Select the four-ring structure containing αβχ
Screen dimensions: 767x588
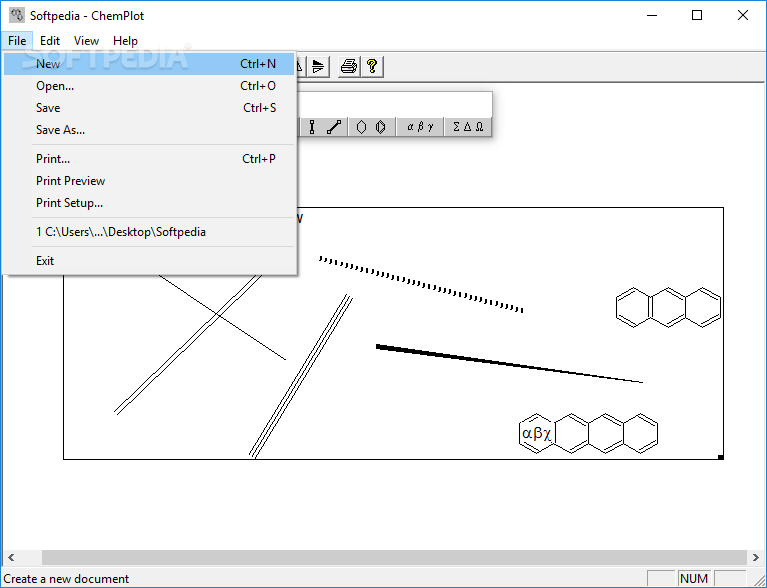(588, 433)
